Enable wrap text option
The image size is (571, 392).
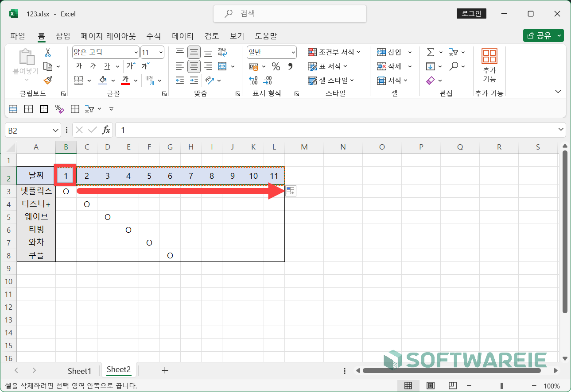[222, 52]
